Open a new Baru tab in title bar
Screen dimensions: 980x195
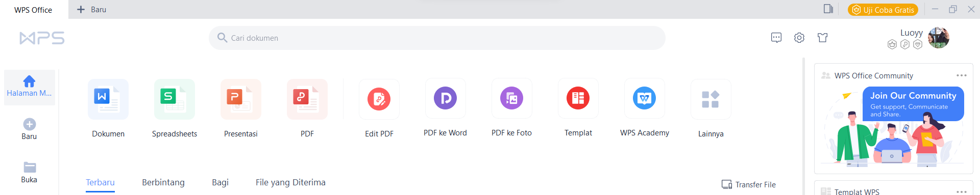tap(91, 9)
